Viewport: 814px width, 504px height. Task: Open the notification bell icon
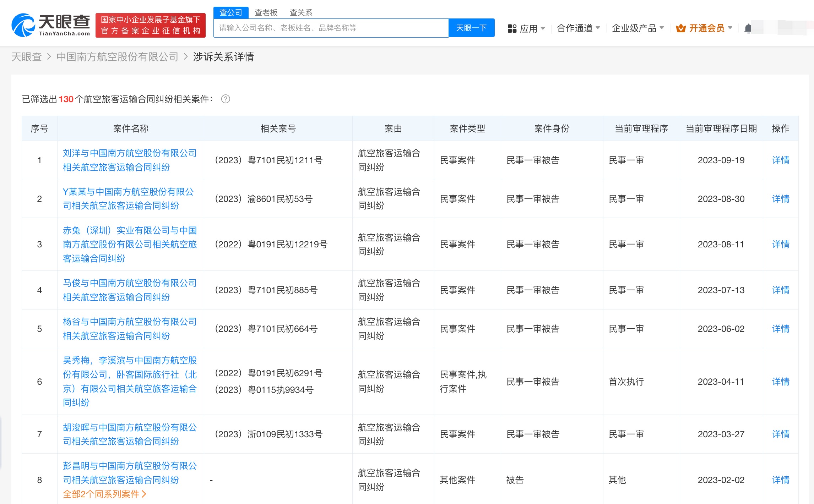(748, 28)
